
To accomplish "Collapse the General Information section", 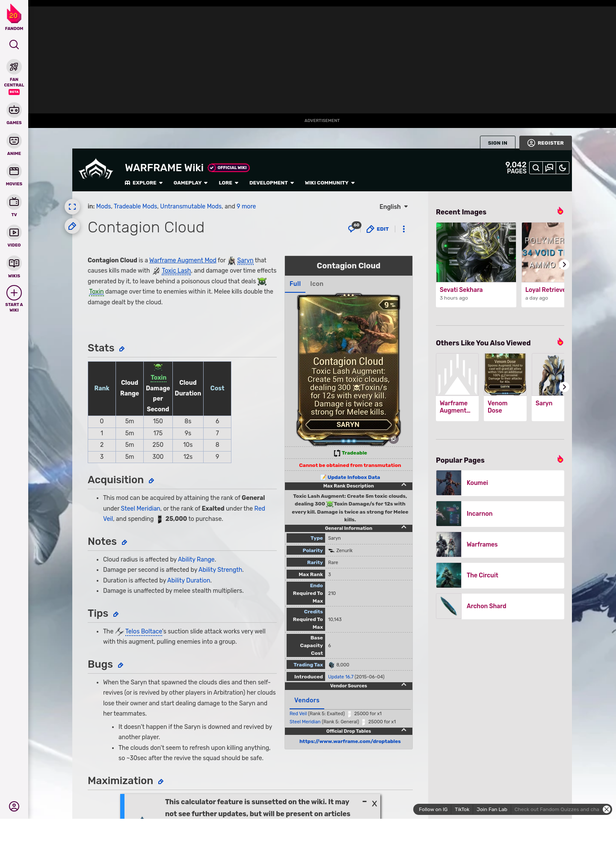I will click(404, 527).
